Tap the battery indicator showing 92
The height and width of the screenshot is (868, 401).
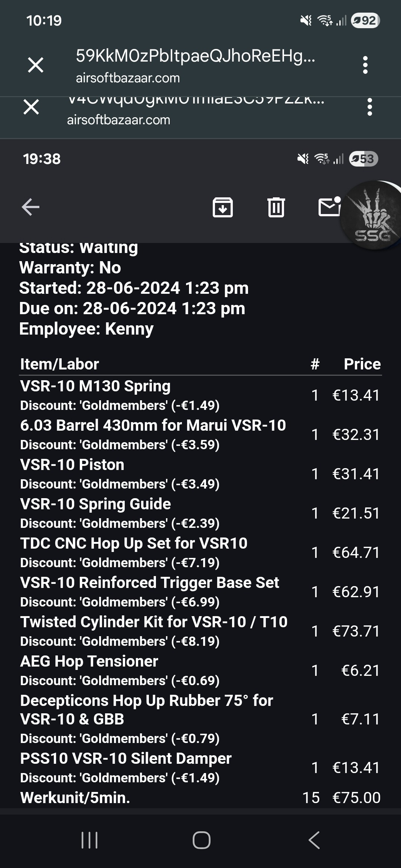click(365, 20)
